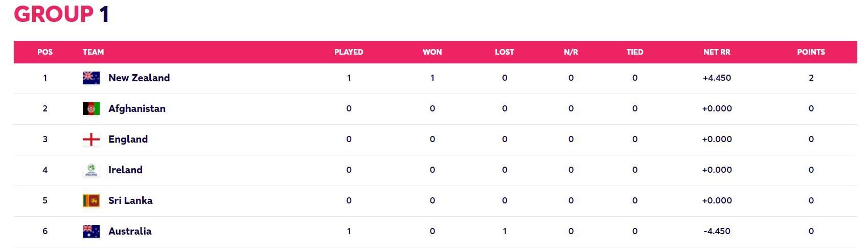The image size is (868, 252).
Task: Open the Australia team link
Action: 130,231
